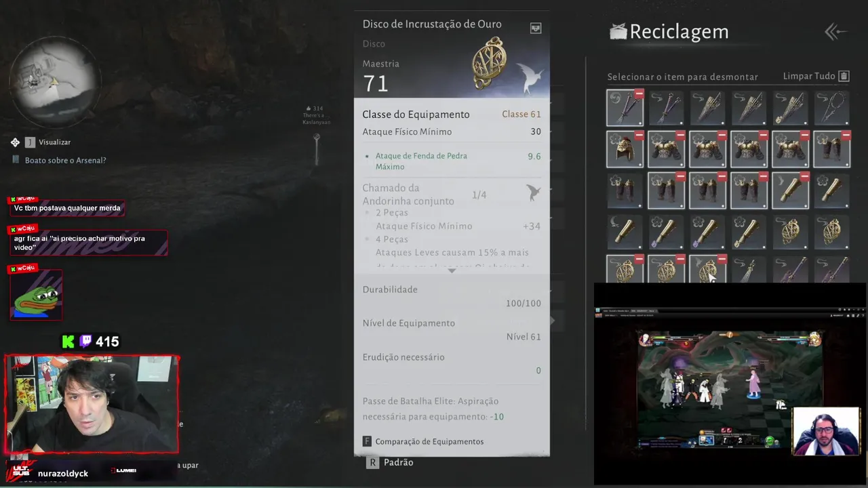This screenshot has height=488, width=868.
Task: Deselect leg armor ending second row via minus
Action: tap(846, 136)
